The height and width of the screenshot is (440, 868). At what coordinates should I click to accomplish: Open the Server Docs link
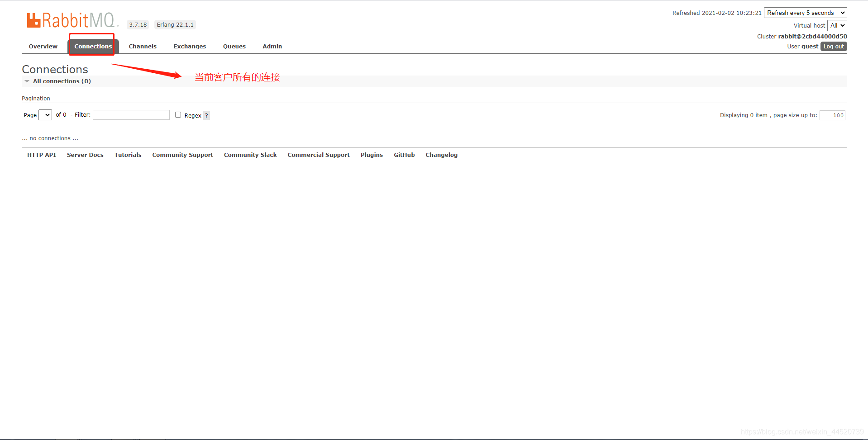point(85,155)
